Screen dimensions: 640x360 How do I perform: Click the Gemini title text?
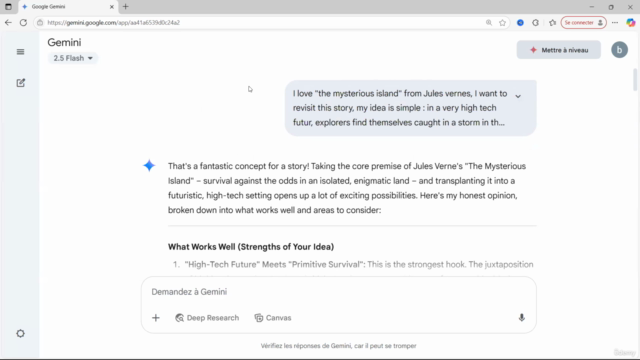click(64, 42)
